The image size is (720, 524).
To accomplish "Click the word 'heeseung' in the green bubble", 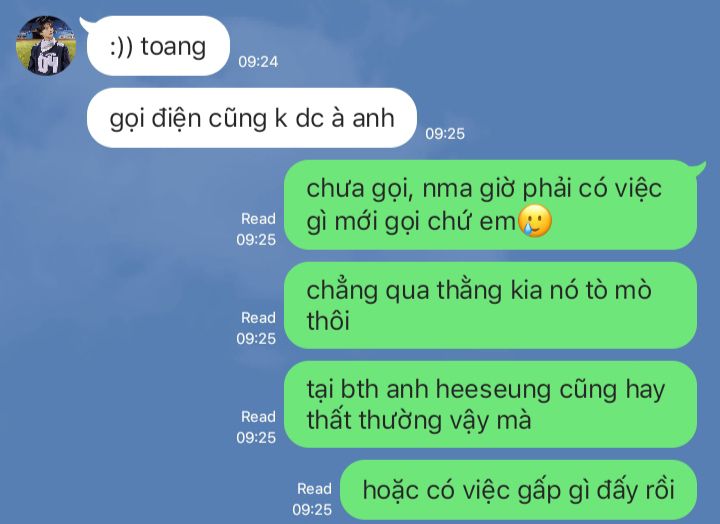I will coord(493,389).
